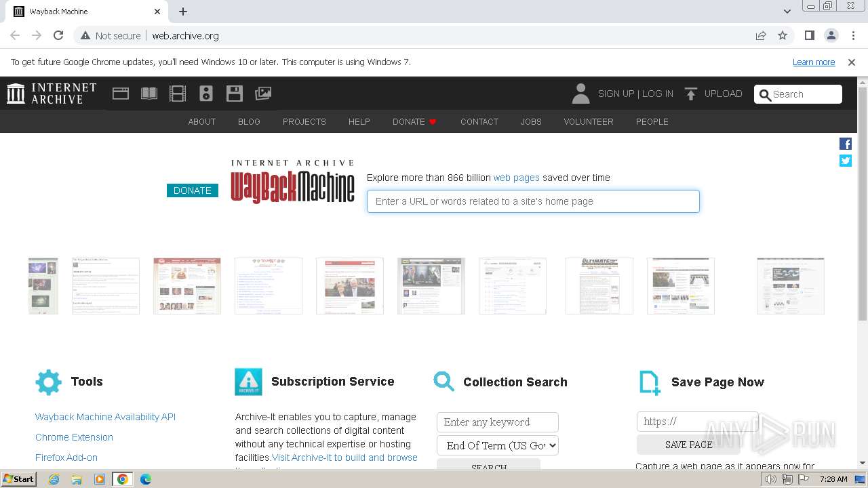Open the Software floppy disk icon
Screen dimensions: 868x488
[235, 94]
